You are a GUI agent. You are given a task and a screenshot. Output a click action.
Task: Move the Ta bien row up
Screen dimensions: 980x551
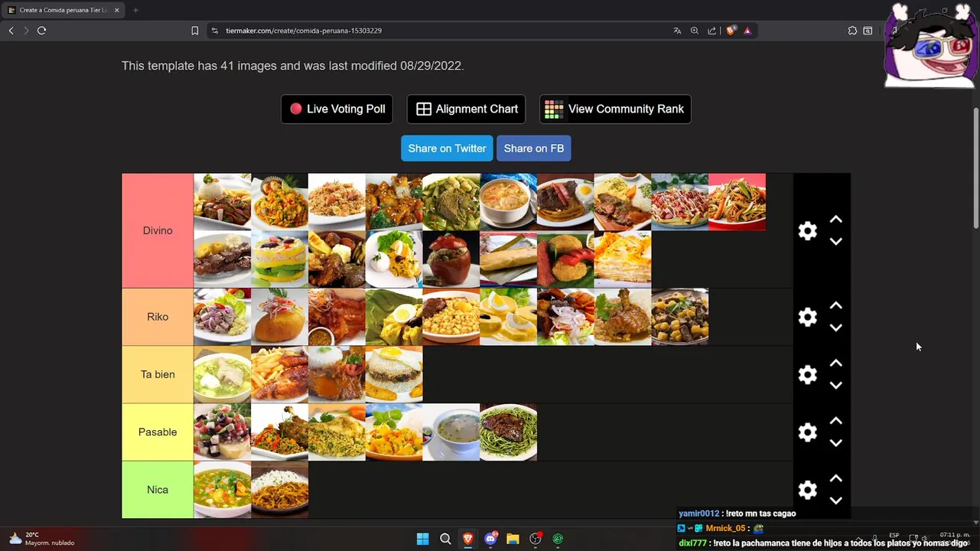pyautogui.click(x=836, y=364)
